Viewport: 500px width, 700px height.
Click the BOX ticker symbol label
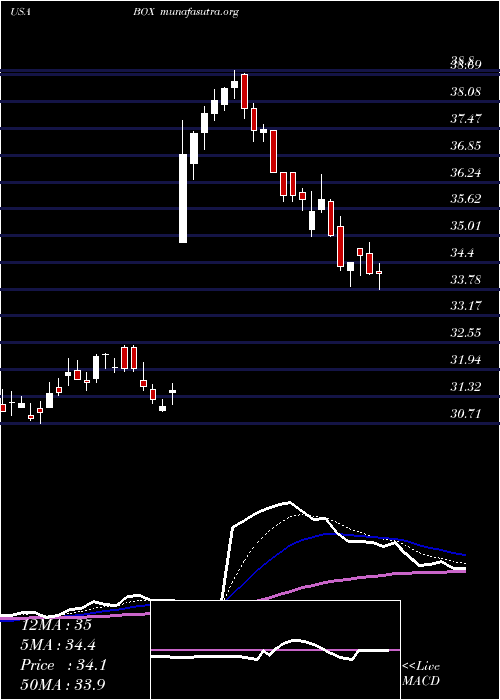click(144, 12)
